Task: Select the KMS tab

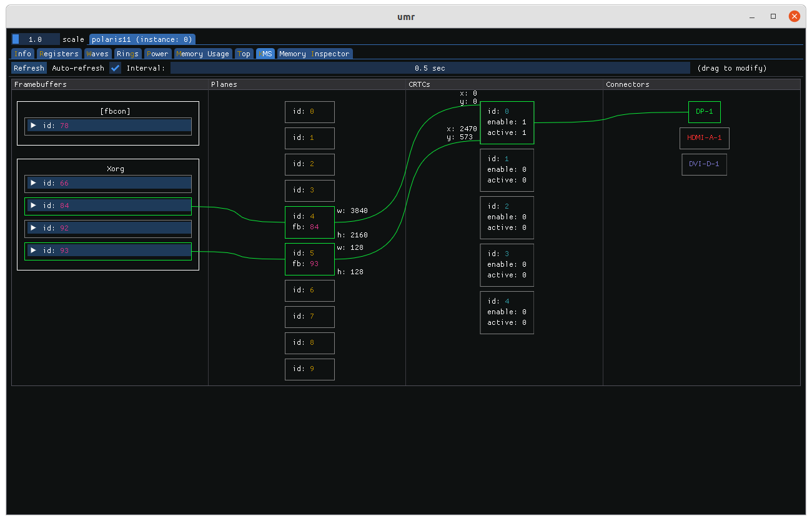Action: pyautogui.click(x=265, y=54)
